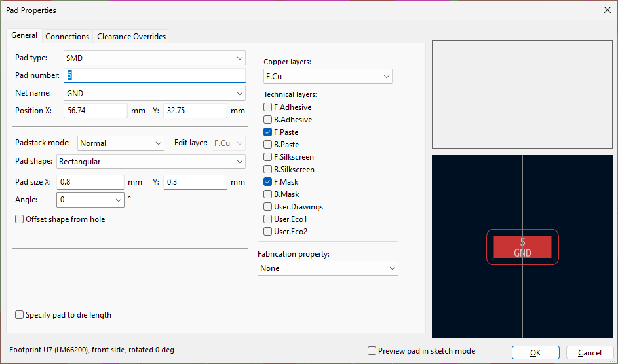
Task: Enable the F.Silkscreen layer checkbox
Action: pos(268,157)
